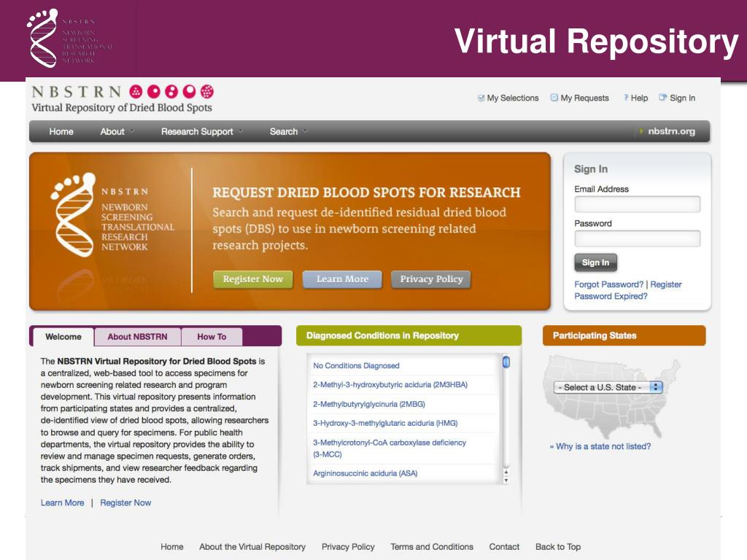Click the conditions list scroll down arrow
The width and height of the screenshot is (747, 560).
[x=506, y=480]
